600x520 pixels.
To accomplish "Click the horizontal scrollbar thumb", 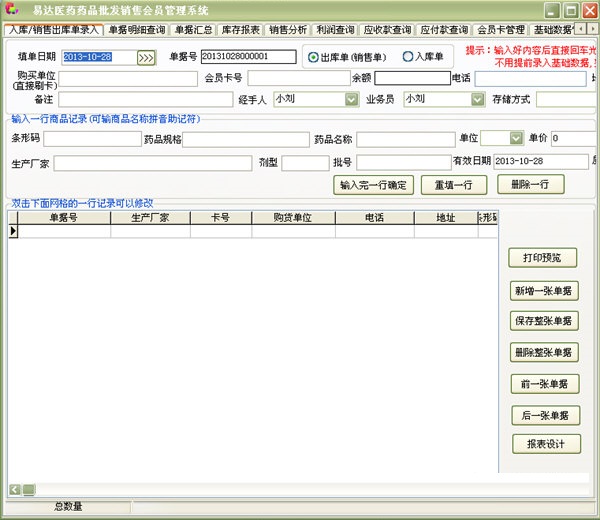I will click(x=29, y=489).
